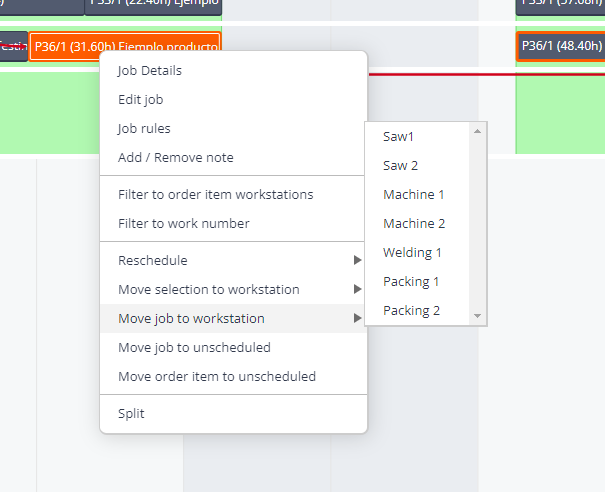Select Edit job menu entry
Screen dimensions: 605x492
pyautogui.click(x=141, y=100)
